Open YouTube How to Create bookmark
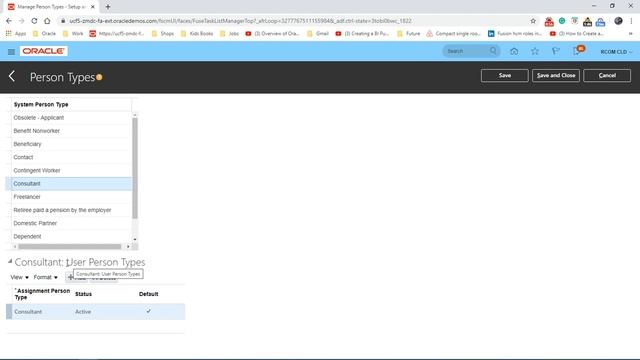Viewport: 640px width, 360px height. 577,33
